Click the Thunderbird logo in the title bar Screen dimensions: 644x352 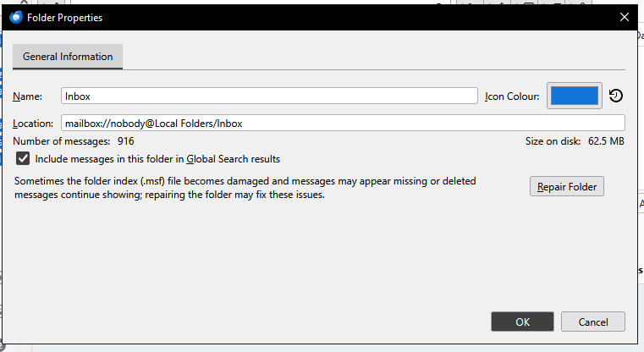click(15, 17)
